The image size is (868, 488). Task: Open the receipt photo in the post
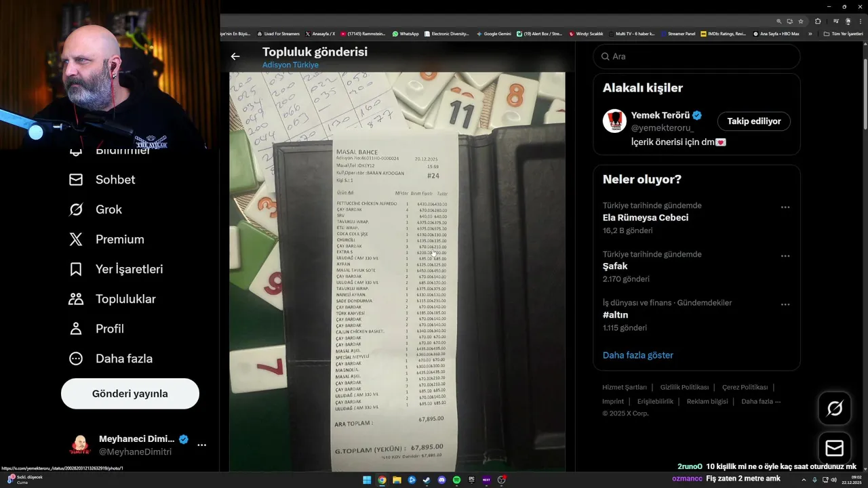(397, 271)
